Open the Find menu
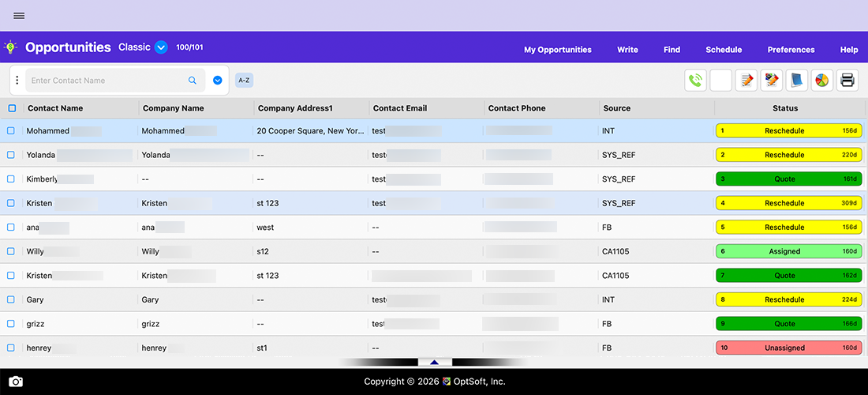 (672, 50)
